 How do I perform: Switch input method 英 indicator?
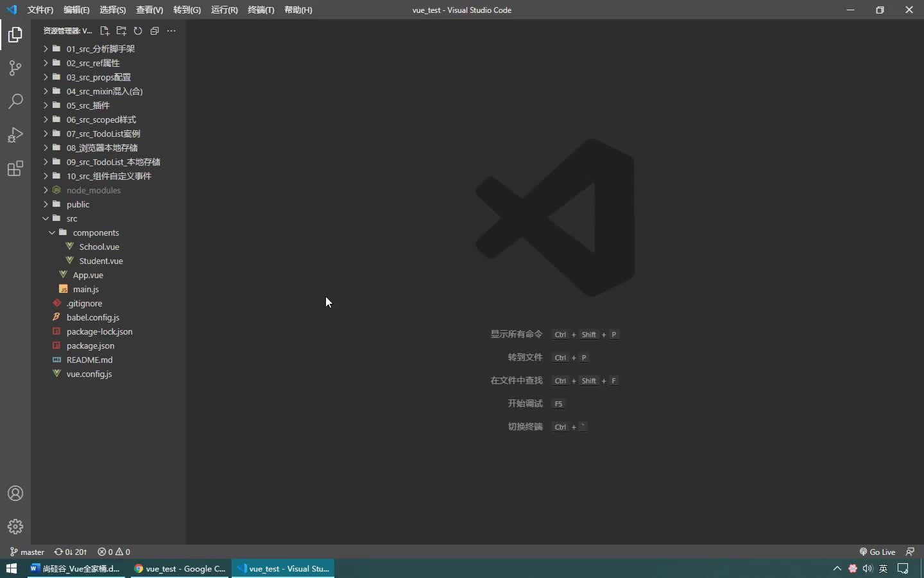884,568
